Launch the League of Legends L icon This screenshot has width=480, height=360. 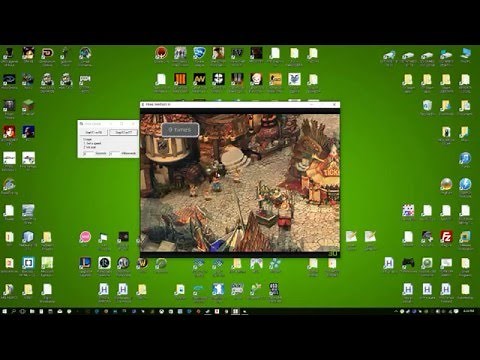(x=85, y=263)
